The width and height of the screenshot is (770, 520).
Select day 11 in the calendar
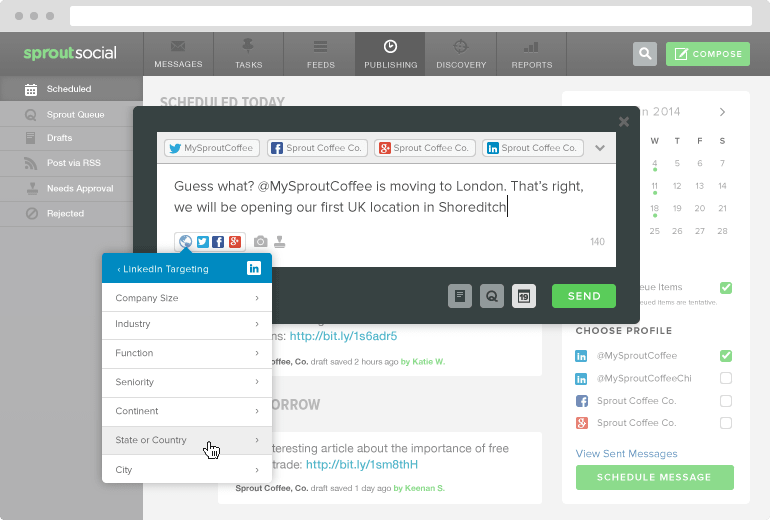655,186
